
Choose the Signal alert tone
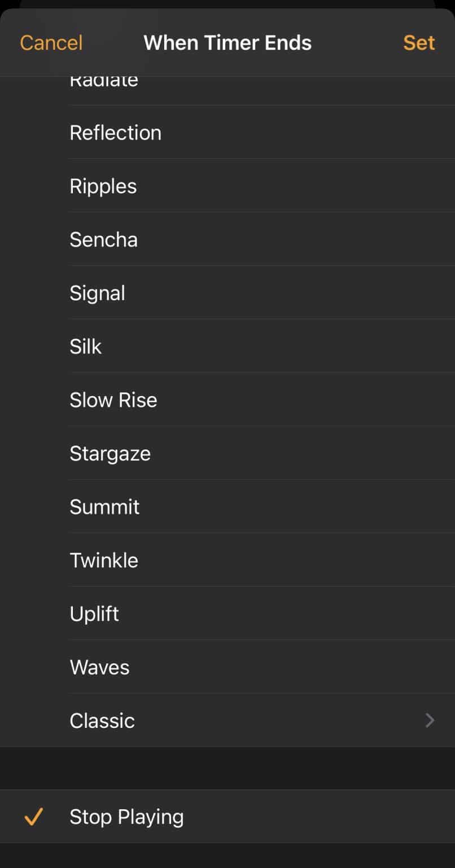98,293
